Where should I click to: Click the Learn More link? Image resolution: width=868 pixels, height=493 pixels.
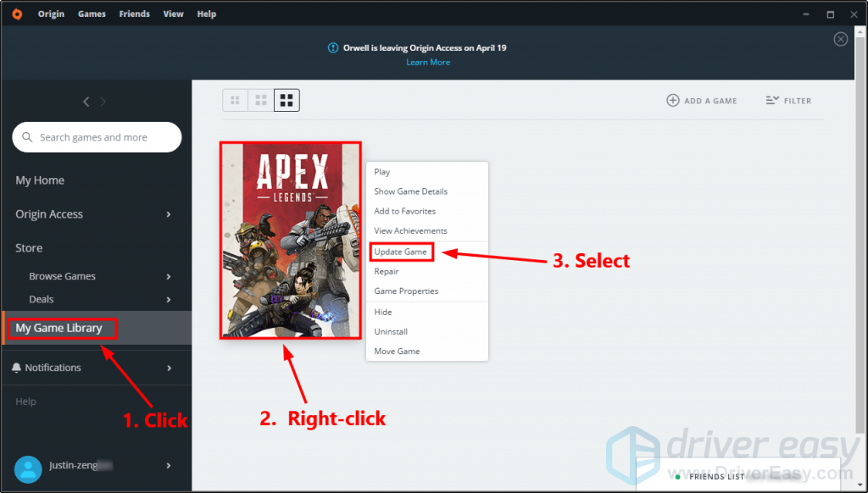coord(428,63)
